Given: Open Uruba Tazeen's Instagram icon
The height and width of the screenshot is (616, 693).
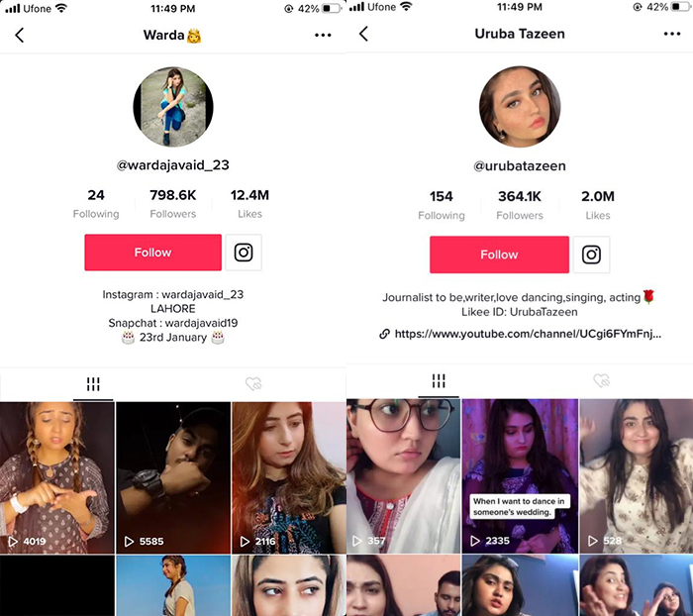Looking at the screenshot, I should coord(591,255).
